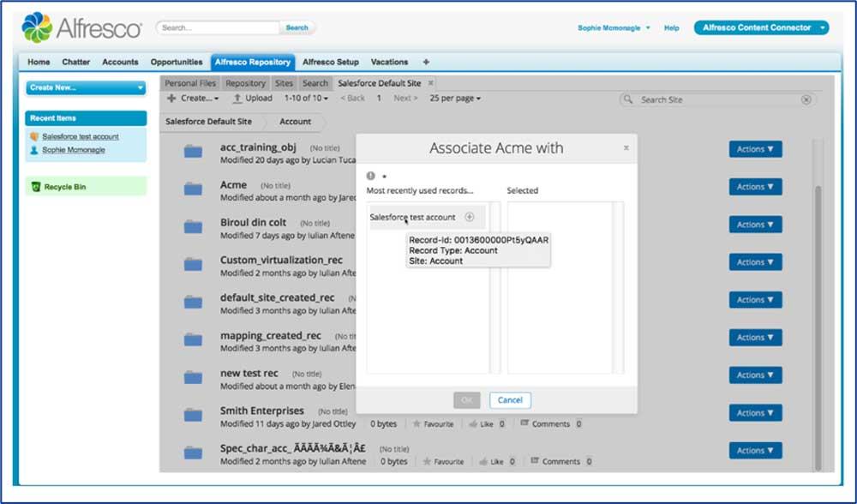Click the Alfresco logo

(81, 27)
